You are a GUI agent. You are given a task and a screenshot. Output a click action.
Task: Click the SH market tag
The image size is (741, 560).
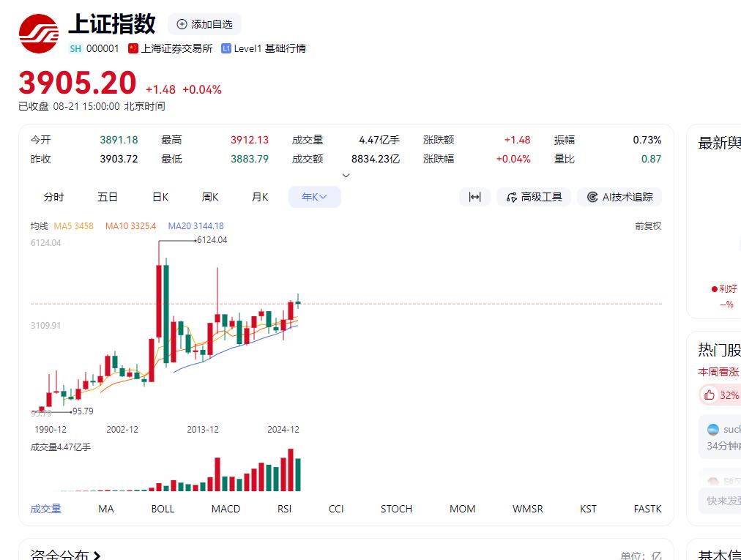click(75, 48)
